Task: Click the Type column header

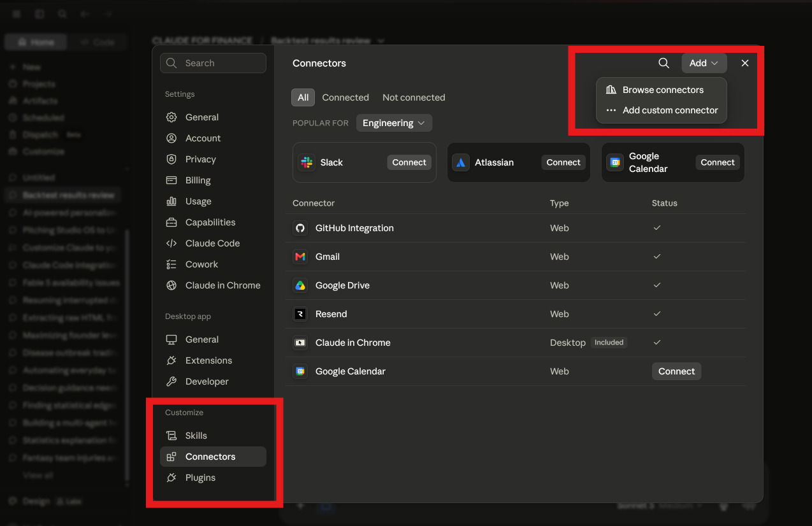Action: 559,203
